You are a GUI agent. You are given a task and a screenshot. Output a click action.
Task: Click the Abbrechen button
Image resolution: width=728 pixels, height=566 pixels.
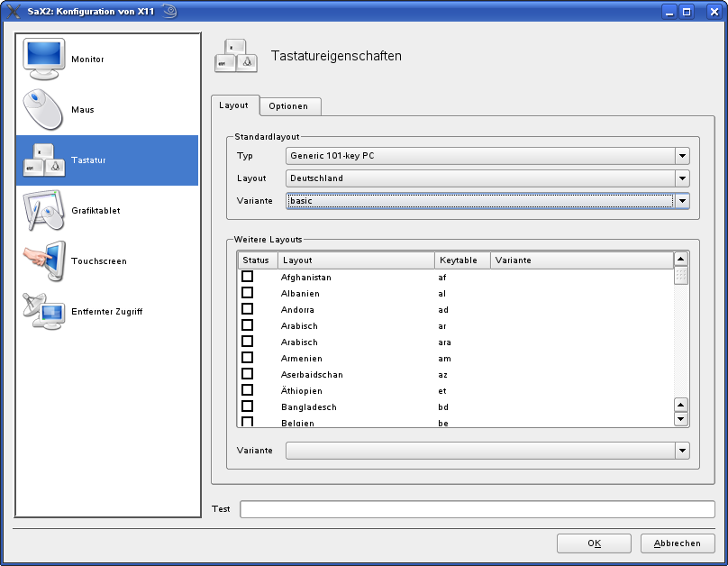click(677, 543)
